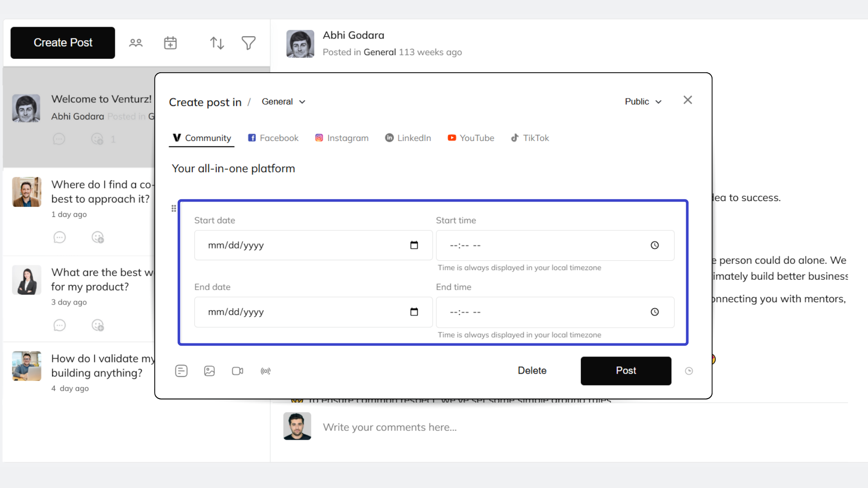The height and width of the screenshot is (488, 868).
Task: Open the members icon in the sidebar toolbar
Action: pos(136,42)
